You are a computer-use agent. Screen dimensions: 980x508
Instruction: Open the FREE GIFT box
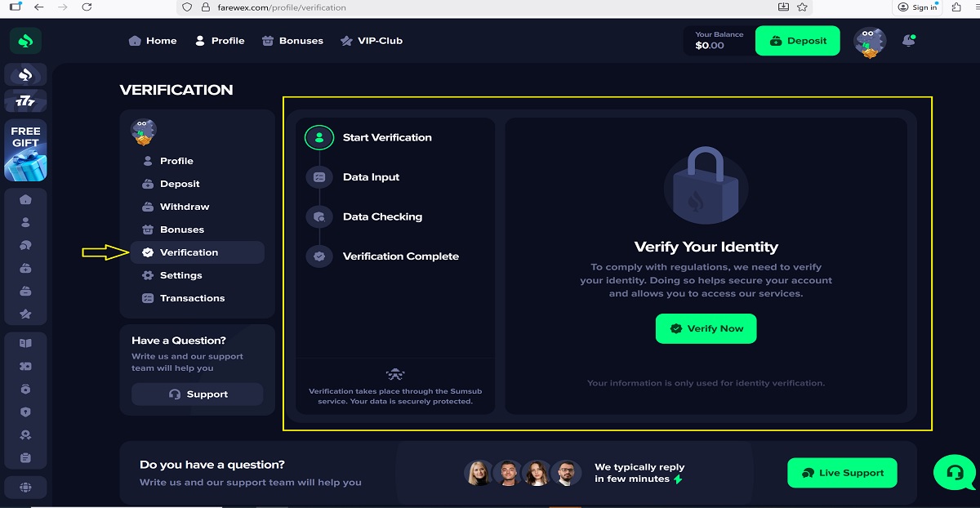25,152
